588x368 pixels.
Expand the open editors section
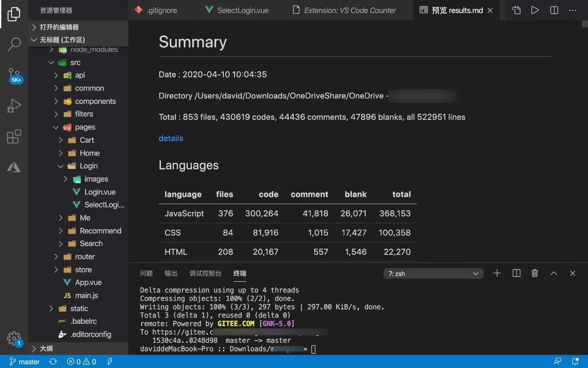click(78, 27)
